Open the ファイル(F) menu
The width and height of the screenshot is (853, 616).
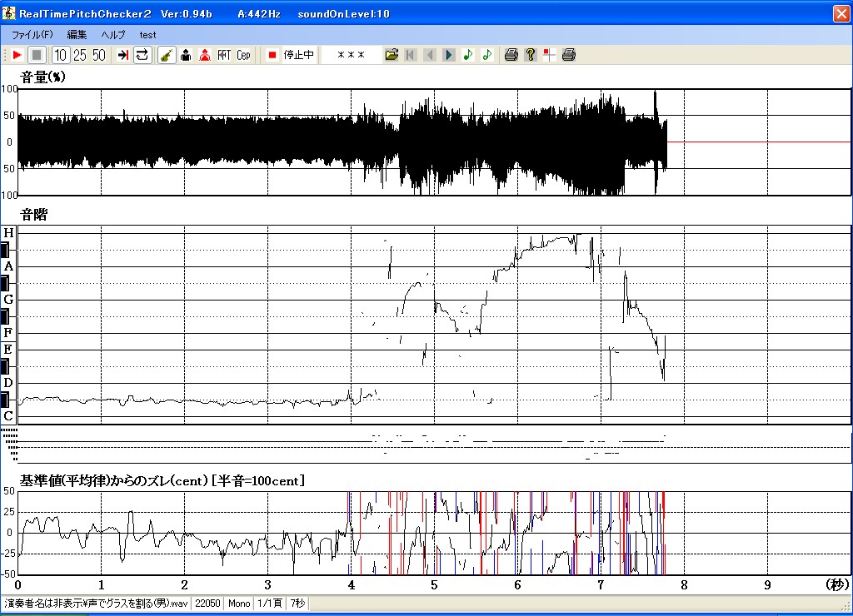[32, 35]
